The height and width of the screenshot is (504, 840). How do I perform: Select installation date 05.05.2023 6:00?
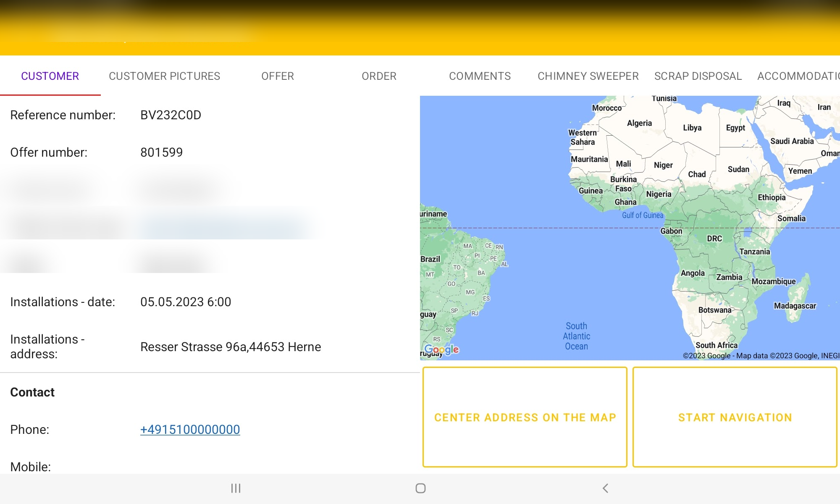pos(186,302)
